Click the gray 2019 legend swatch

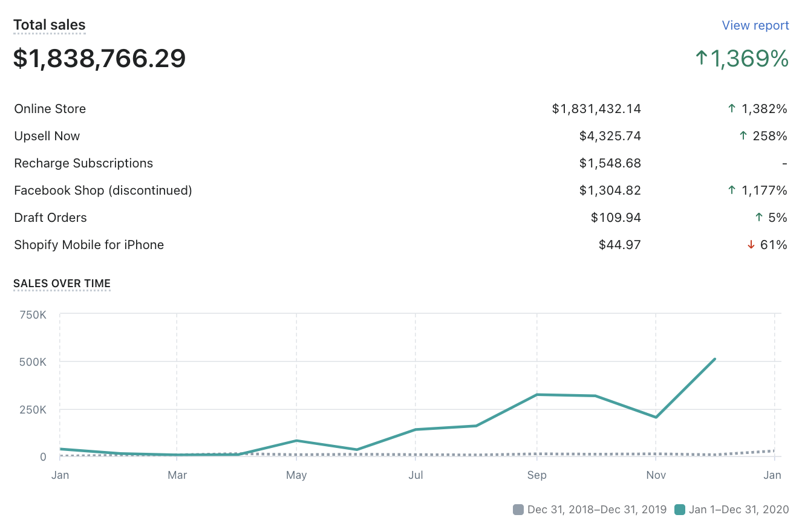(518, 510)
